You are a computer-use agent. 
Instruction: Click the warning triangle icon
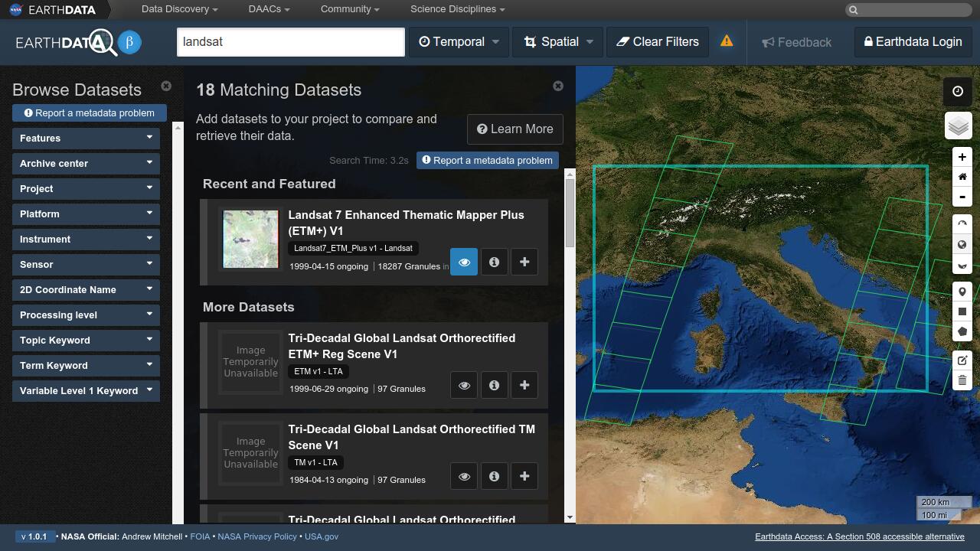(727, 41)
